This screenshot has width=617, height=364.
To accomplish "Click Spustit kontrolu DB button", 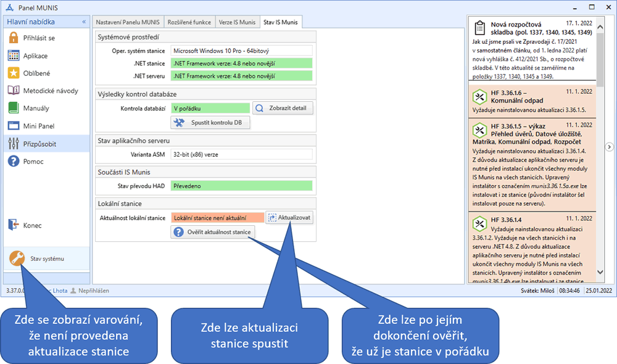I will pos(210,123).
